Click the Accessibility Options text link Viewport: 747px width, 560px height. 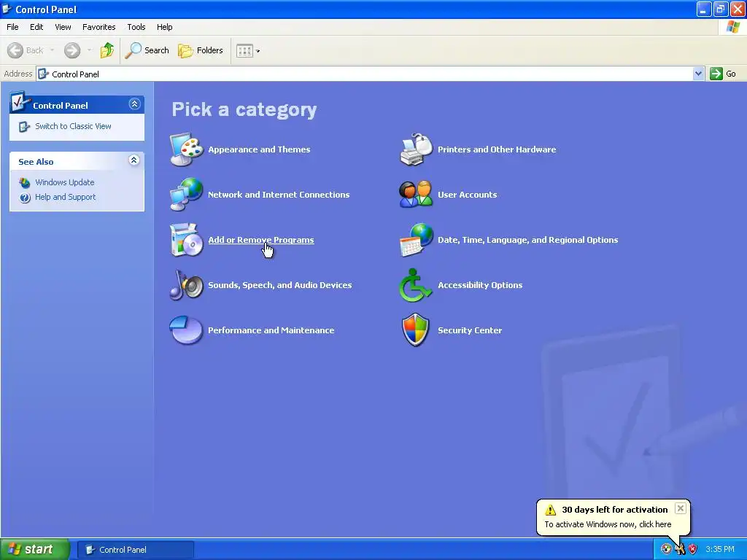480,285
